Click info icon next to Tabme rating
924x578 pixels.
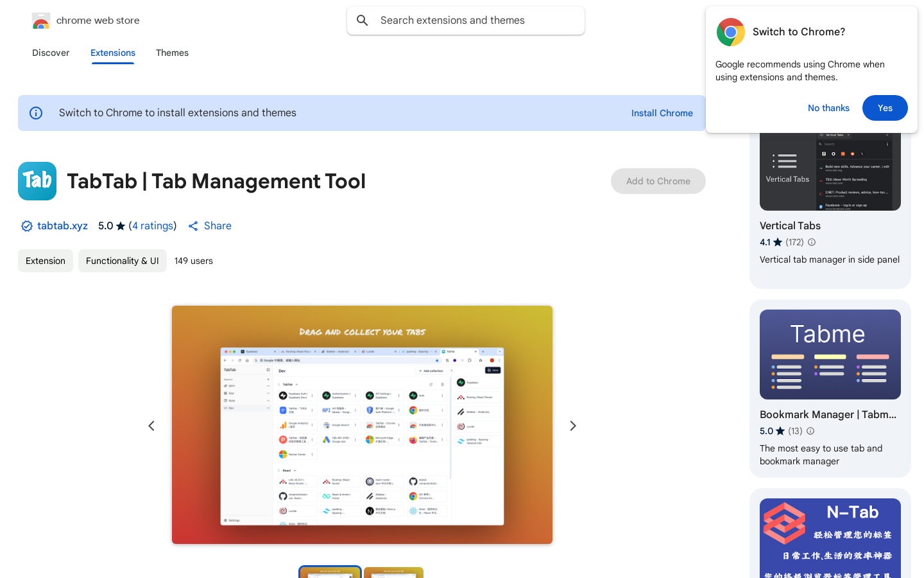810,431
